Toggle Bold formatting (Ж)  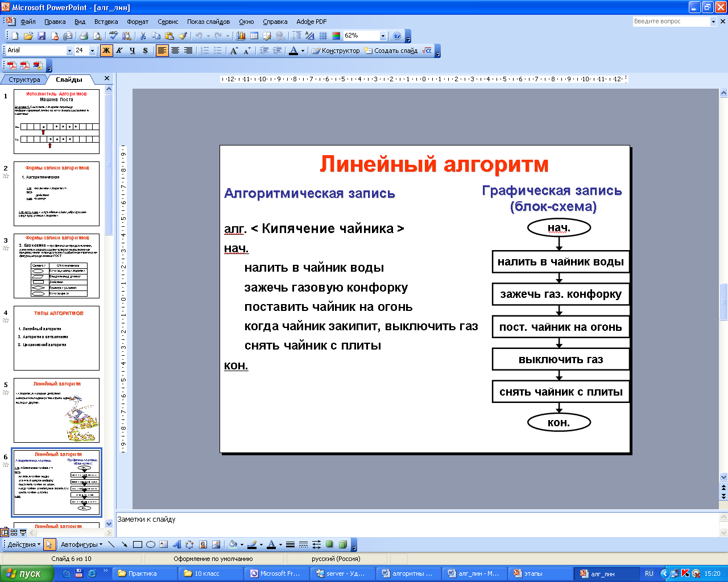[106, 51]
